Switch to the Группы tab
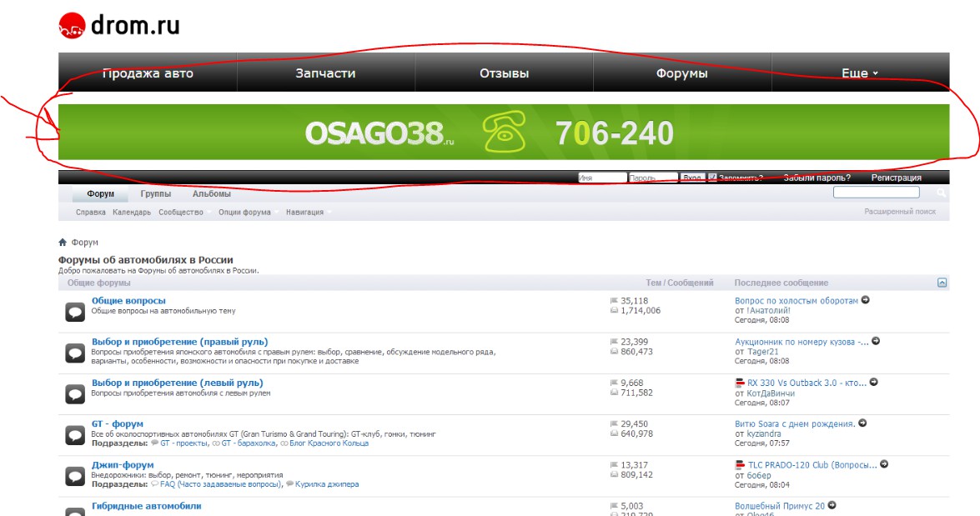Image resolution: width=980 pixels, height=516 pixels. click(156, 193)
